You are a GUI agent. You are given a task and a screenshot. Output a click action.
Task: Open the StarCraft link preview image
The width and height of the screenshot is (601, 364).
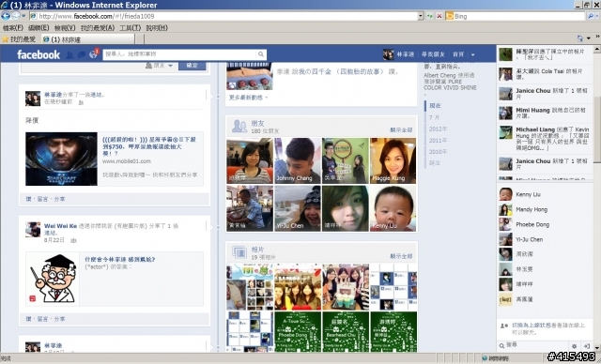click(x=61, y=159)
